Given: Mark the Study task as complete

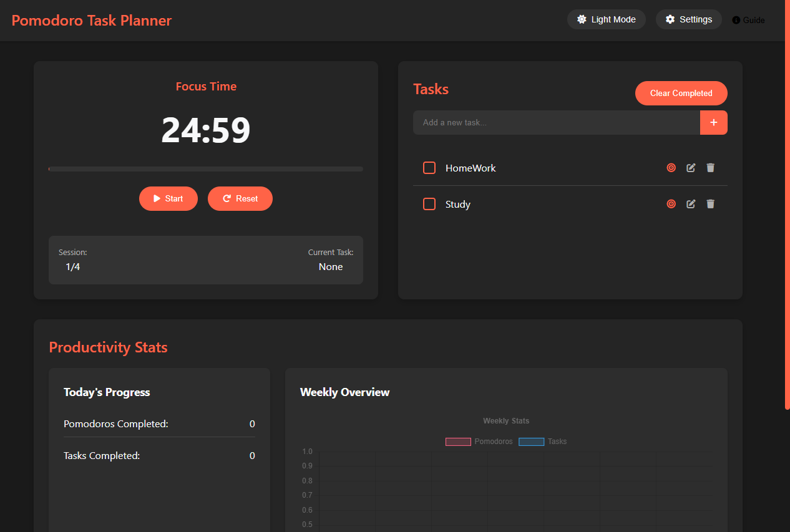Looking at the screenshot, I should tap(429, 204).
